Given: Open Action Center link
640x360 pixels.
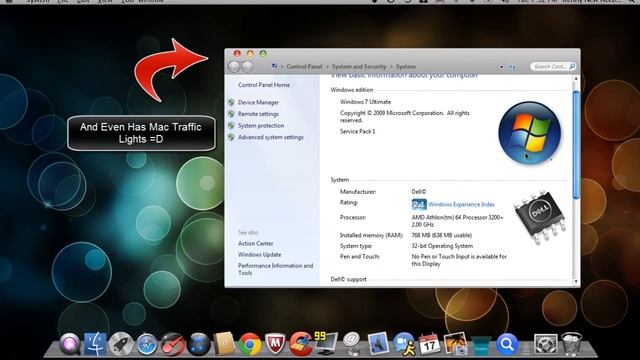Looking at the screenshot, I should pos(256,244).
